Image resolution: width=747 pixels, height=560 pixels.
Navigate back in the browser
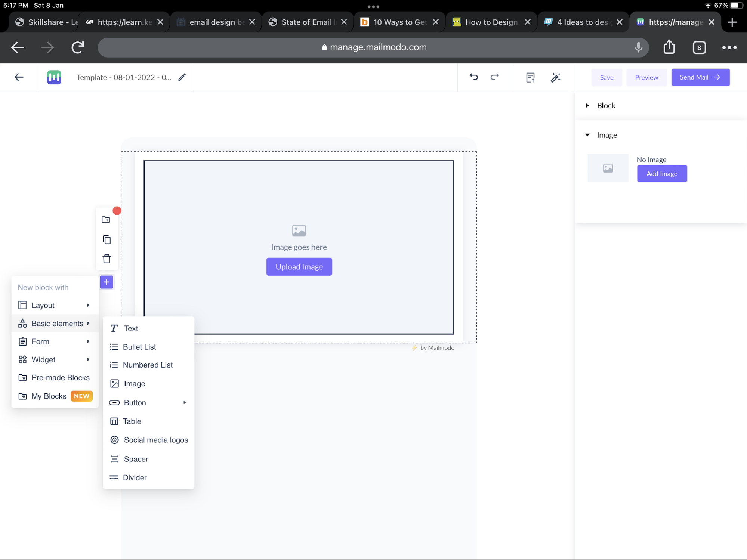[18, 47]
